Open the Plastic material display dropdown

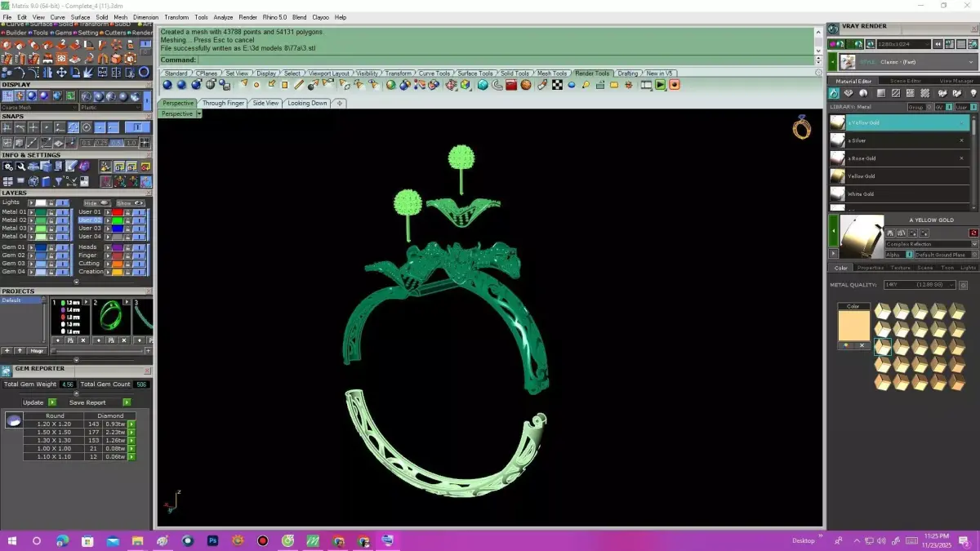110,108
